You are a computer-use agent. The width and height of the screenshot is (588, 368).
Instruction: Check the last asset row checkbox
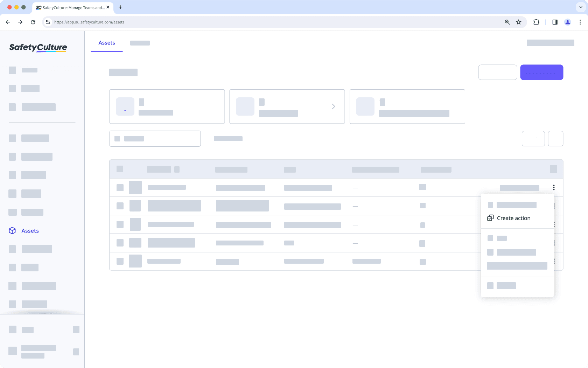pos(120,261)
